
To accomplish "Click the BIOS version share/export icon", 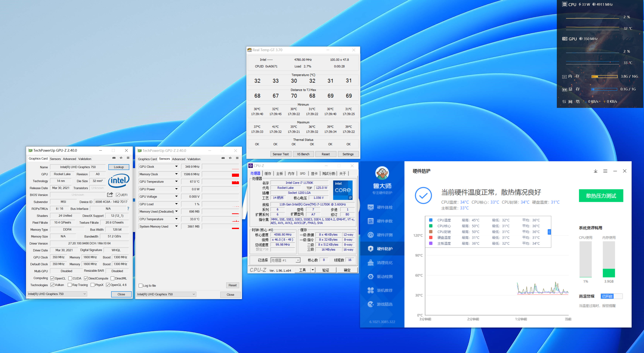I will [110, 195].
